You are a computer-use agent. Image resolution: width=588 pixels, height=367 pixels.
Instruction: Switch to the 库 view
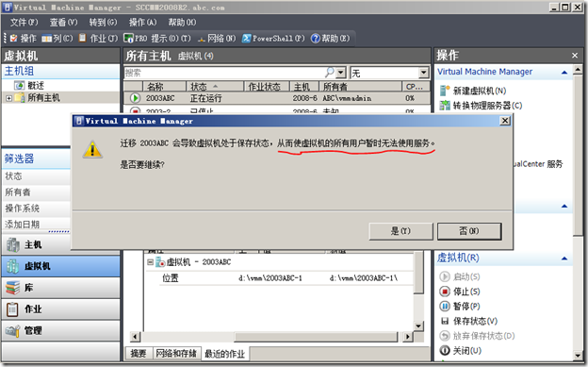(60, 288)
